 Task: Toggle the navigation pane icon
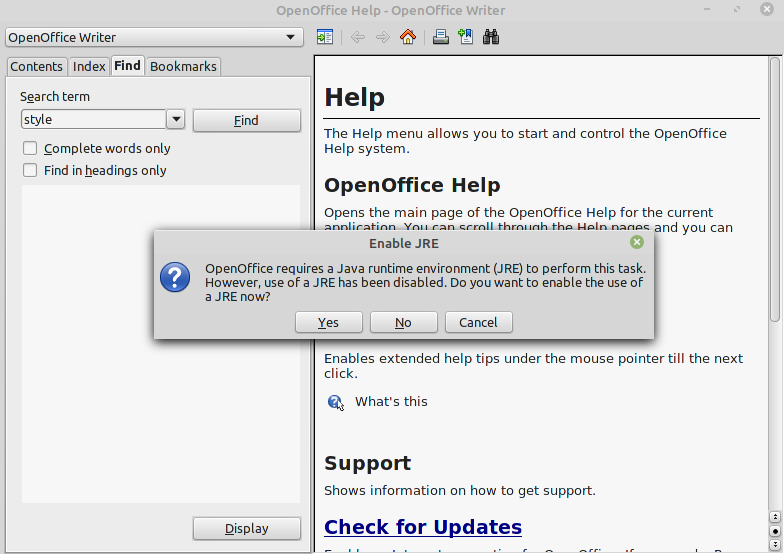coord(324,37)
